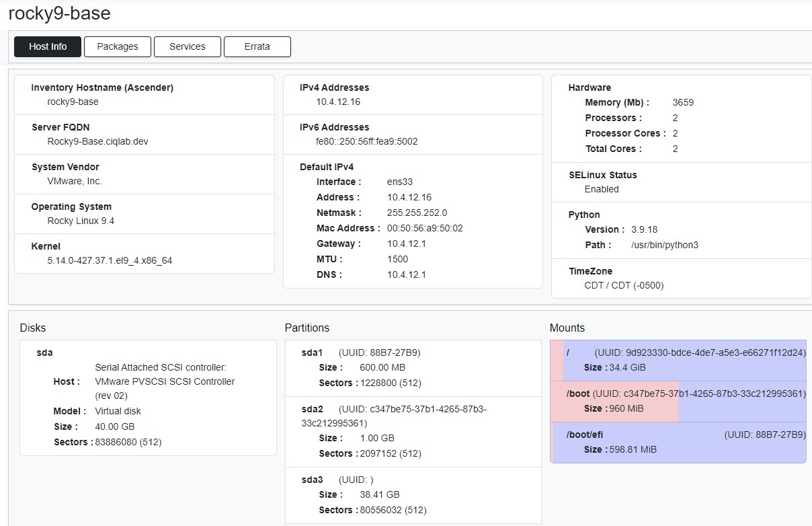Click the Gateway value in Default IPv4

pyautogui.click(x=406, y=243)
